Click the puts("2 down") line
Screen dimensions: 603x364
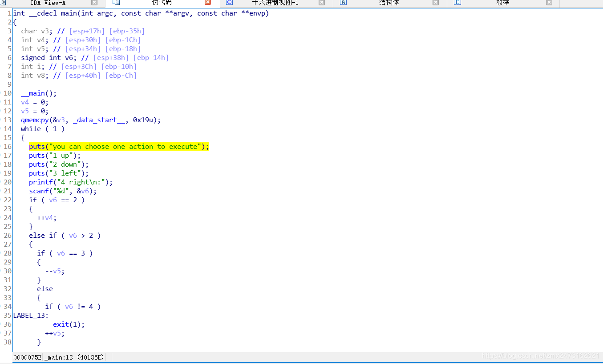(x=59, y=164)
